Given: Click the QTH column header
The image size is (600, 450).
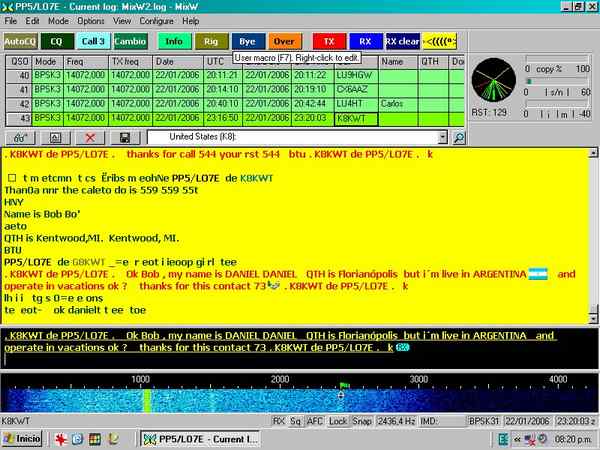Looking at the screenshot, I should point(433,62).
